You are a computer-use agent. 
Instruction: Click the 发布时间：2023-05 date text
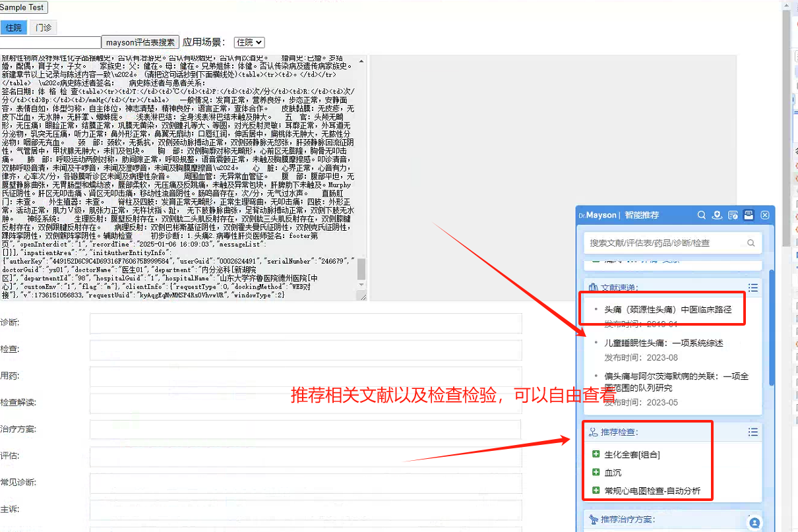[641, 402]
